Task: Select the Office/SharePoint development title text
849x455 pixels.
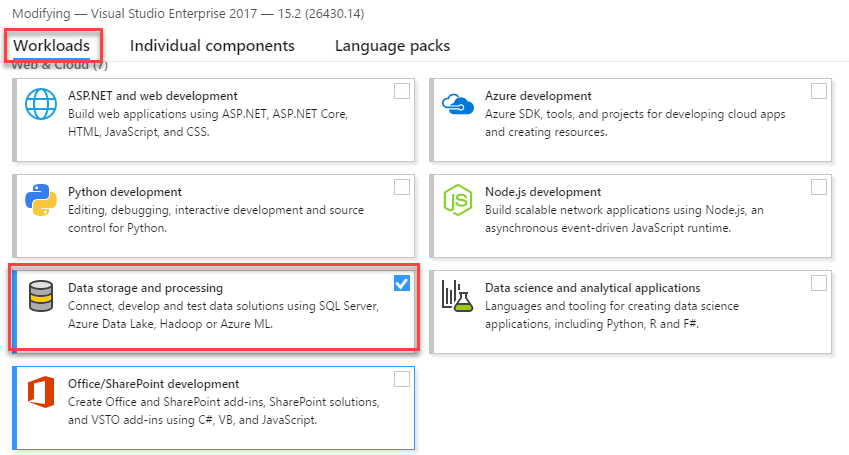Action: coord(154,384)
